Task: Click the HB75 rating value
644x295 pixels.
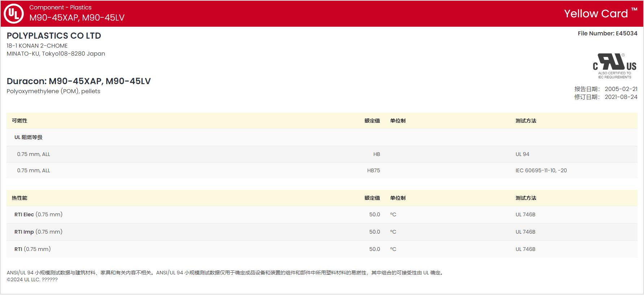Action: (374, 170)
